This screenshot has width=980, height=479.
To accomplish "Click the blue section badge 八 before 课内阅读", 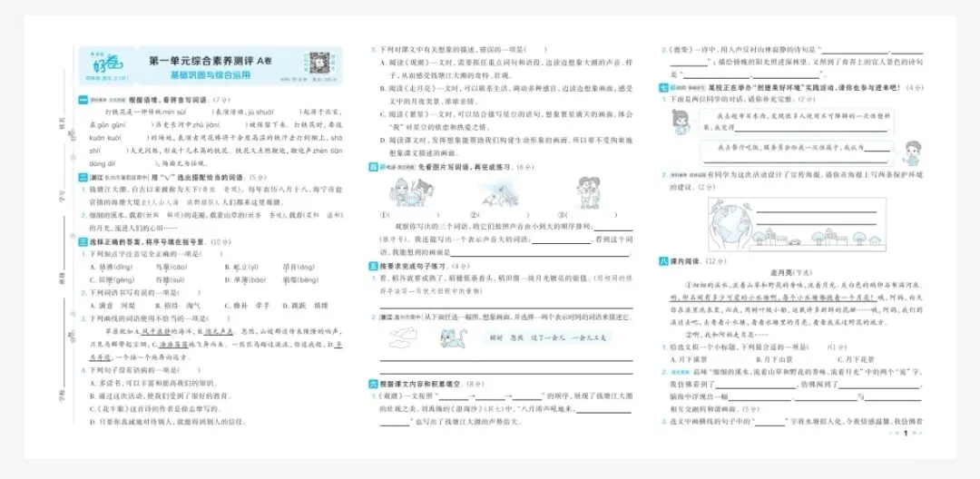I will coord(663,261).
